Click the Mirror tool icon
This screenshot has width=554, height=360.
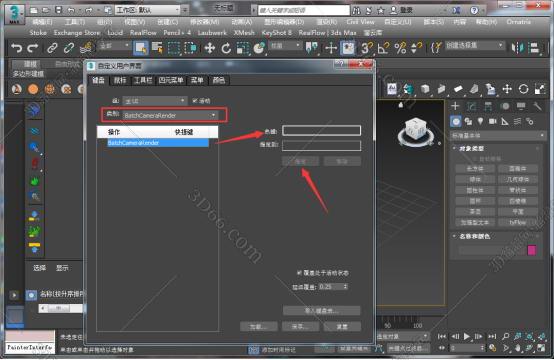pos(518,48)
